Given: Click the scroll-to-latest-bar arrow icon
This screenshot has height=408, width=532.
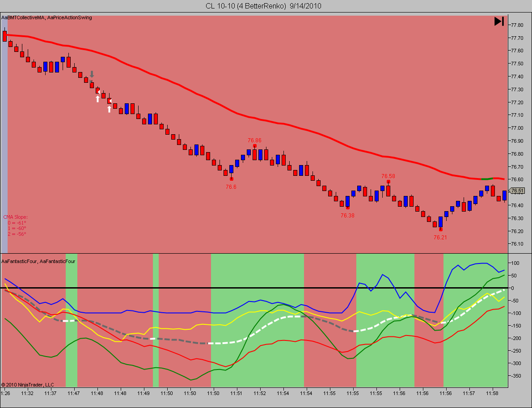Looking at the screenshot, I should click(x=499, y=21).
